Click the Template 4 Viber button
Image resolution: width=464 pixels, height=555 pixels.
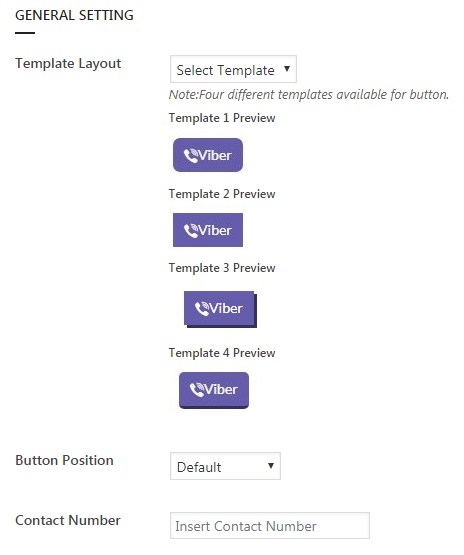point(214,390)
